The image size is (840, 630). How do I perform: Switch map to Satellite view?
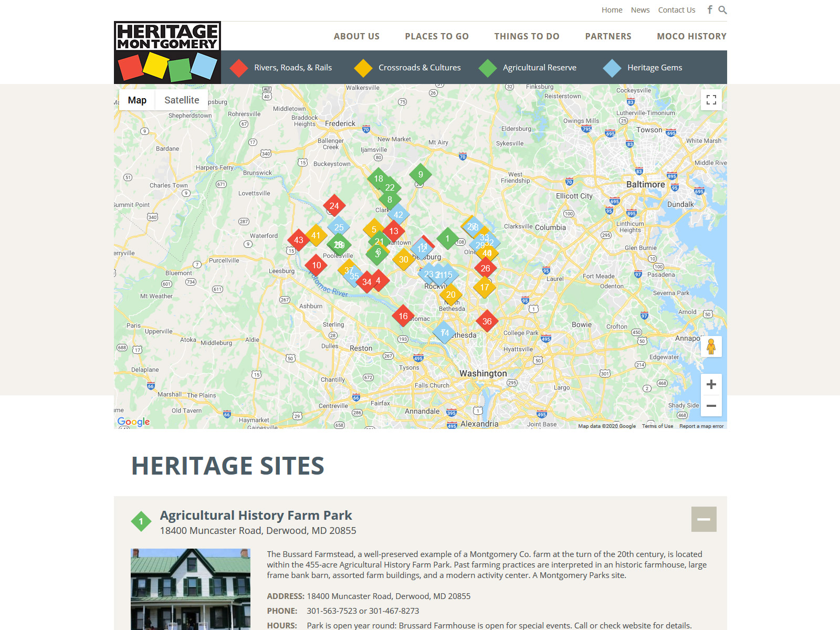pyautogui.click(x=182, y=100)
